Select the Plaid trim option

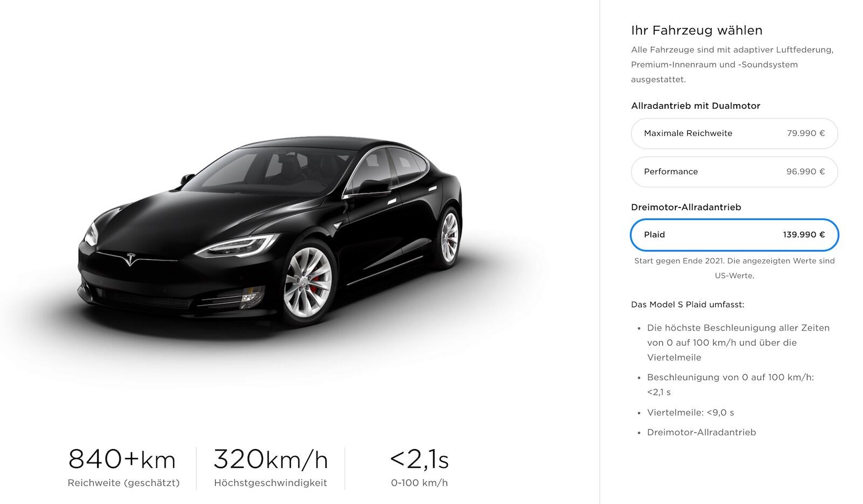coord(734,235)
